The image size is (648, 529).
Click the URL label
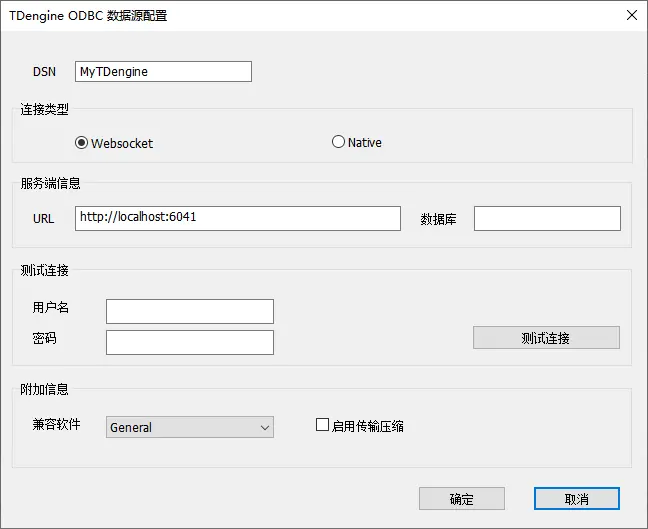click(43, 219)
